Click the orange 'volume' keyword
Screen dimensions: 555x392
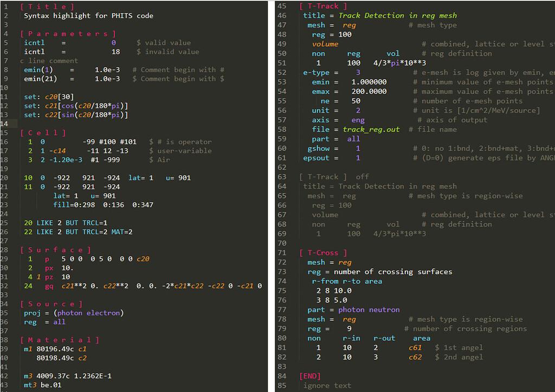click(x=325, y=44)
